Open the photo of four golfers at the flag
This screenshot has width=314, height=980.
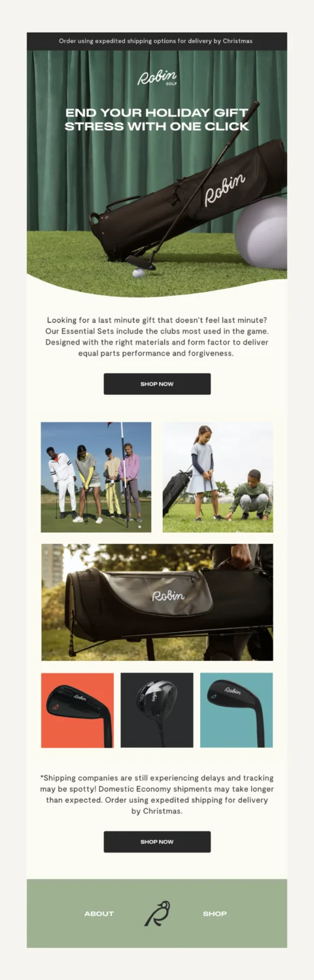click(96, 477)
